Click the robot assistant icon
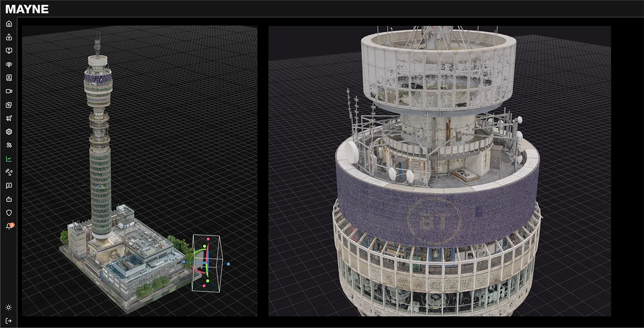Screen dimensions: 644x328 tap(9, 199)
